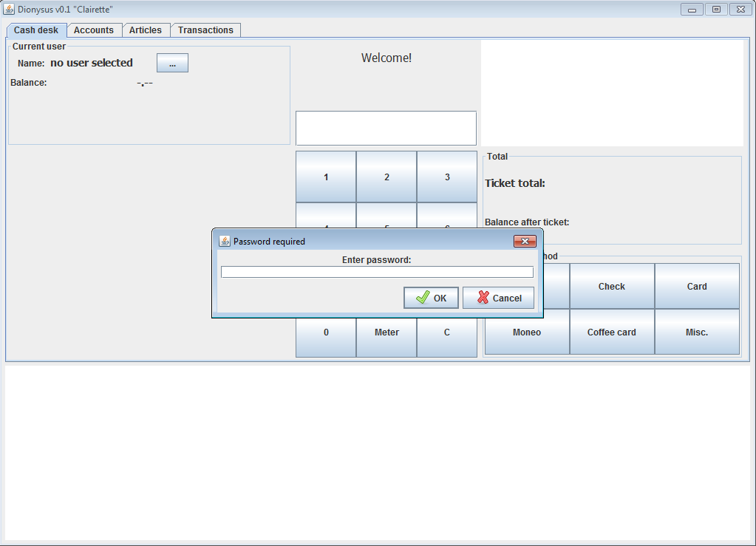Open the Articles tab
The height and width of the screenshot is (546, 756).
click(x=145, y=30)
